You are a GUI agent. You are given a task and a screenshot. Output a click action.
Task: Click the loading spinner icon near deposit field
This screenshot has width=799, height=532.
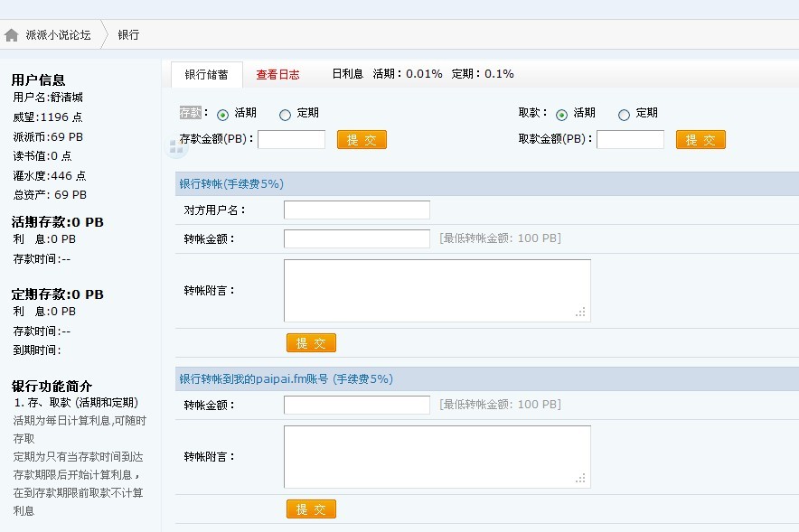pyautogui.click(x=176, y=147)
